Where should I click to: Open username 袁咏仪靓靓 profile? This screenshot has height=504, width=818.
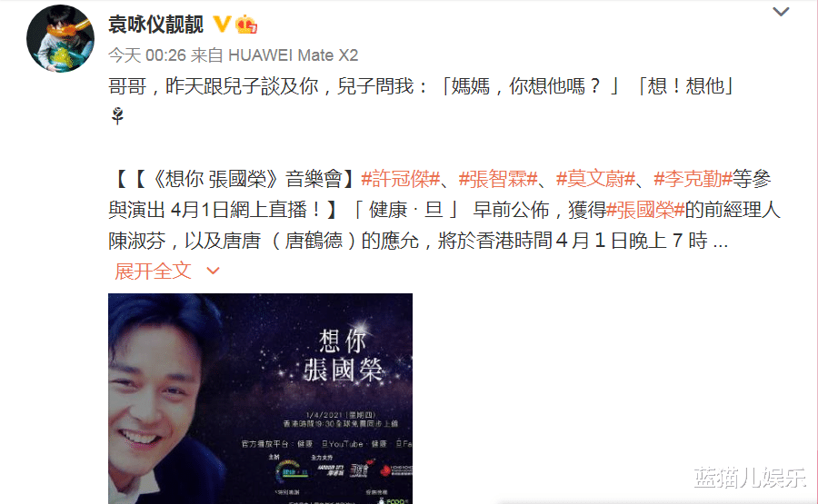(155, 25)
